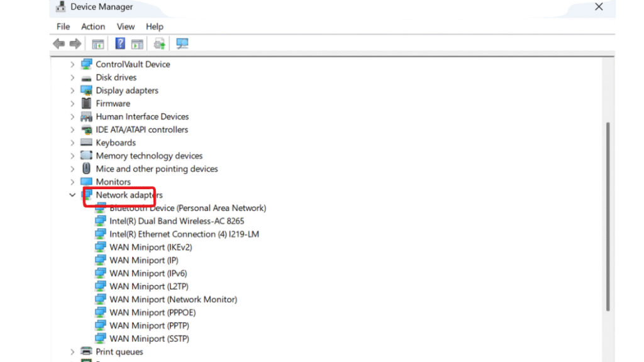Viewport: 644px width, 362px height.
Task: Click the Device Manager title bar icon
Action: 61,6
